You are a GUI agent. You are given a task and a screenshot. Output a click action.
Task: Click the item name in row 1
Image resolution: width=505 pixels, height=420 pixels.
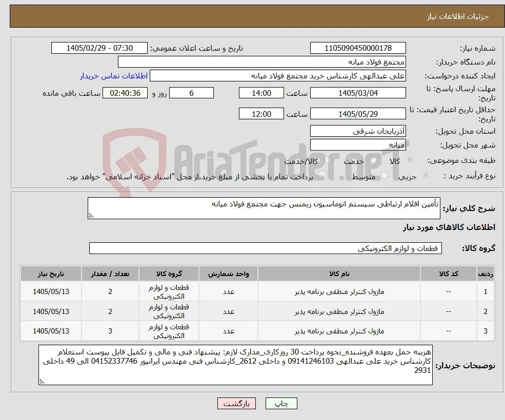point(339,291)
